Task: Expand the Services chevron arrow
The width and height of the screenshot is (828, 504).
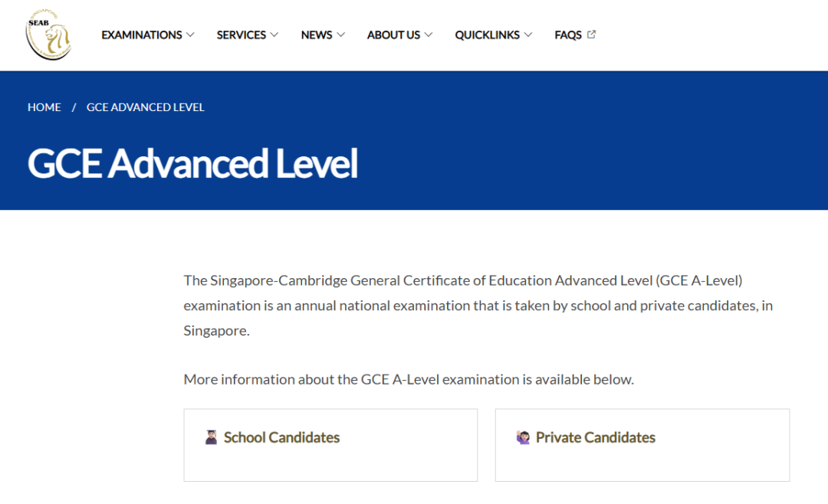Action: (x=274, y=34)
